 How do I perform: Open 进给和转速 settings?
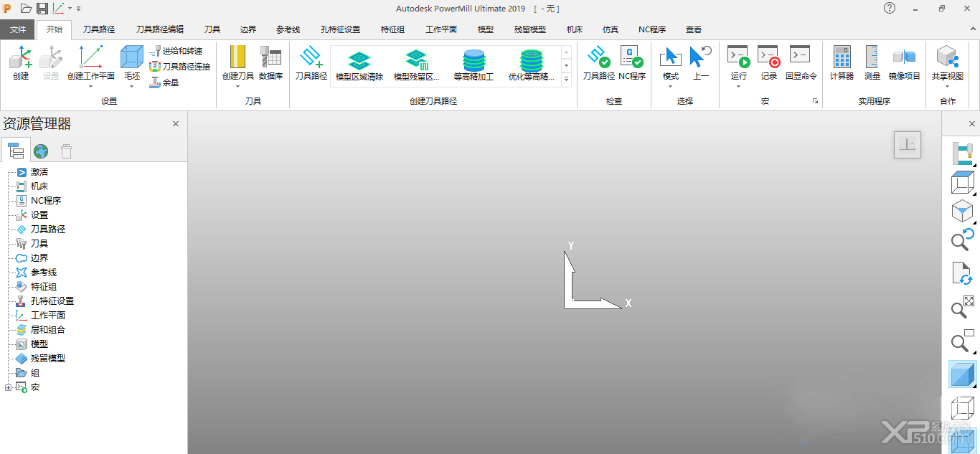tap(176, 51)
